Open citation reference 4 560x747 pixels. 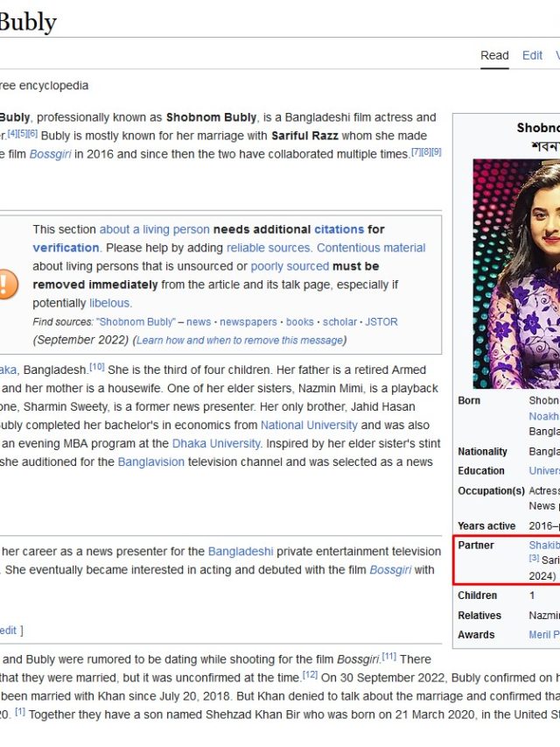click(12, 133)
